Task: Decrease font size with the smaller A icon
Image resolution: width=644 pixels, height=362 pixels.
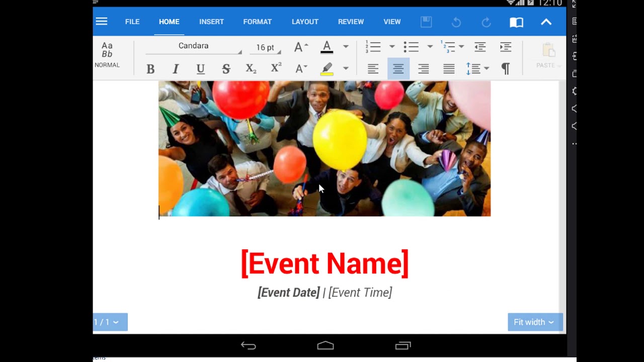Action: coord(301,68)
